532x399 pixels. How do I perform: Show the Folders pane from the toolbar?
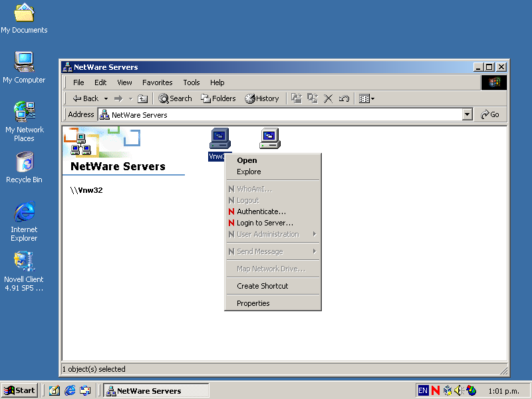(218, 98)
